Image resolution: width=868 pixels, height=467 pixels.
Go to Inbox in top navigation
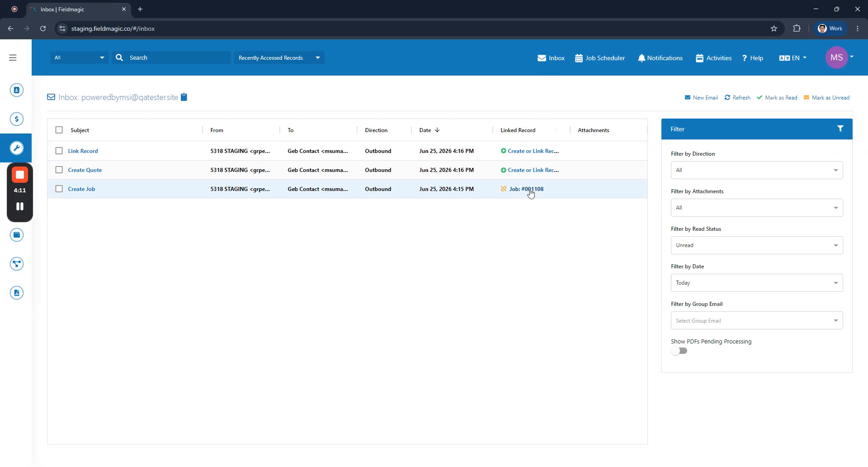[551, 58]
